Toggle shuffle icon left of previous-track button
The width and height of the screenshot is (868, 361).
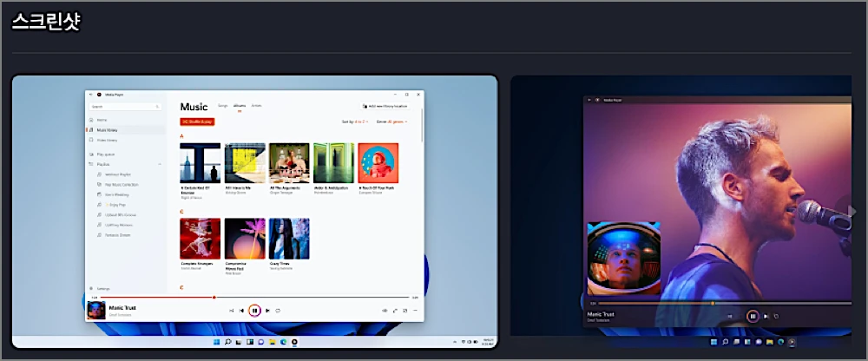pyautogui.click(x=232, y=311)
